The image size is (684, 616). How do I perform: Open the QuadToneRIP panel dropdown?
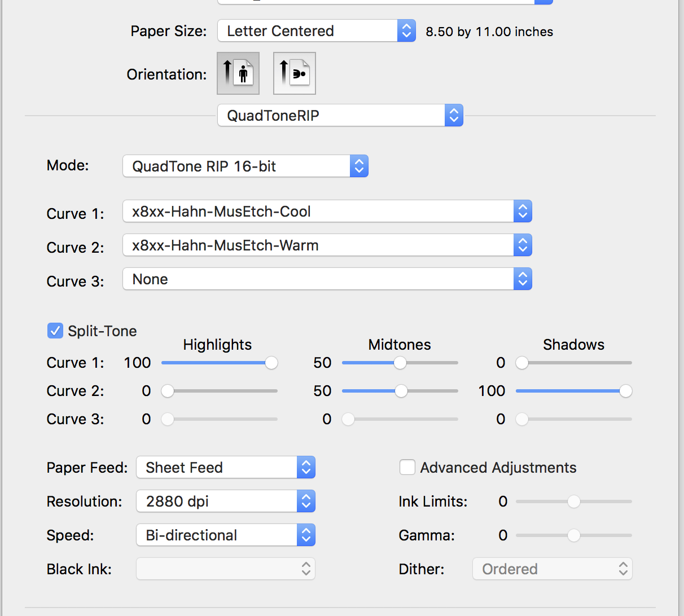[340, 116]
